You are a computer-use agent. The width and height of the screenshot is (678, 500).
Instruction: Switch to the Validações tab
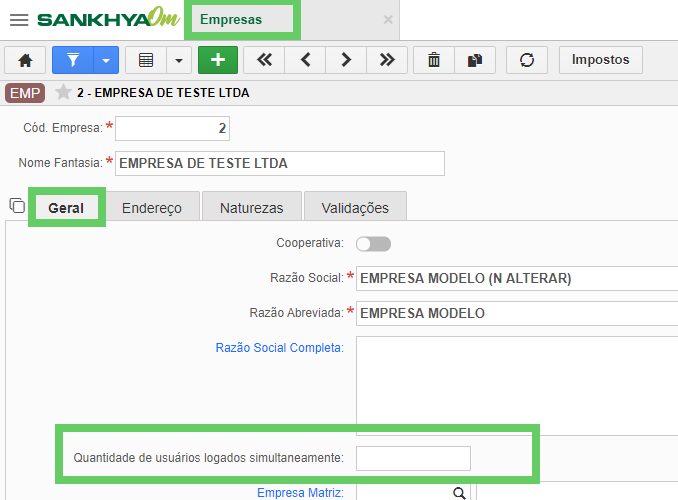pyautogui.click(x=355, y=208)
